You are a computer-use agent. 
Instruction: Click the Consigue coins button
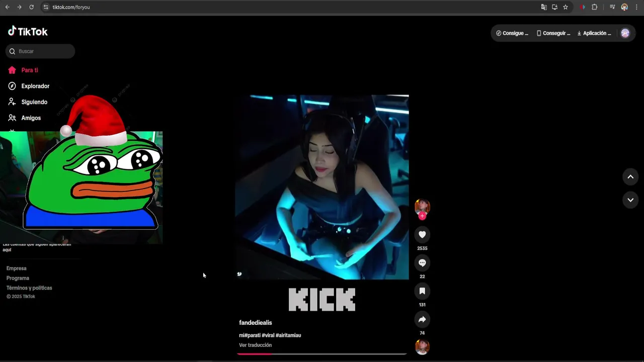tap(512, 33)
